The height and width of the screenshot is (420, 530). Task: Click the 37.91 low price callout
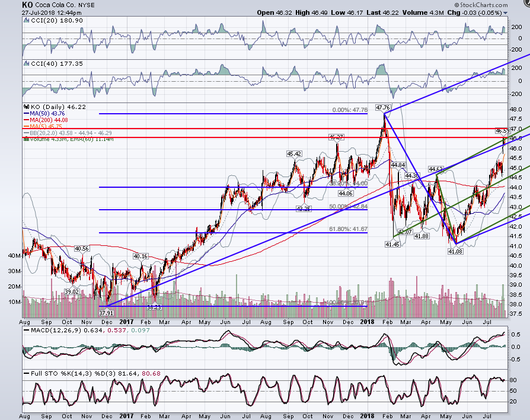pos(106,313)
